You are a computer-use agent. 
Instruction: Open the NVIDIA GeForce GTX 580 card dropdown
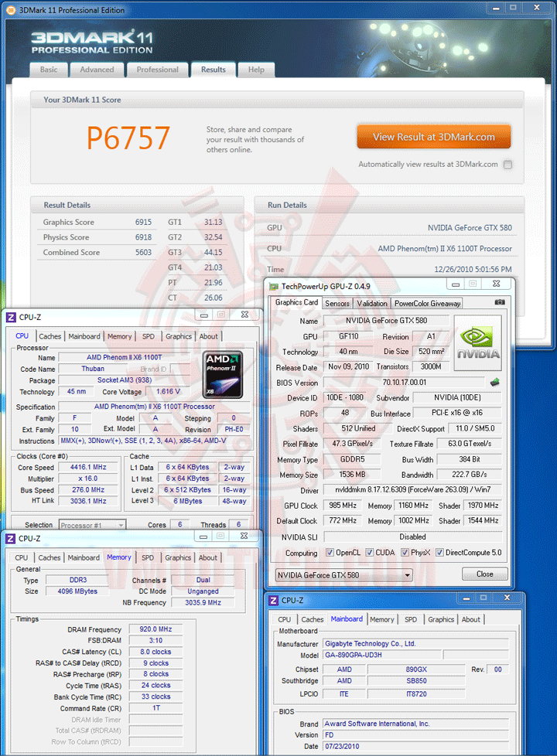point(343,575)
